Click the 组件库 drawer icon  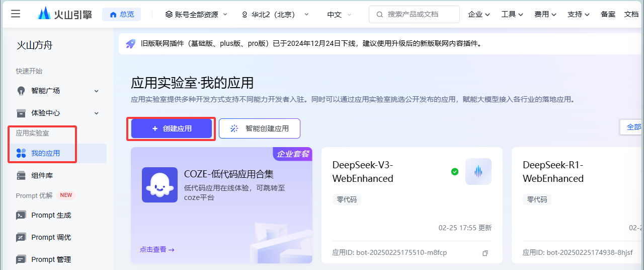[21, 175]
